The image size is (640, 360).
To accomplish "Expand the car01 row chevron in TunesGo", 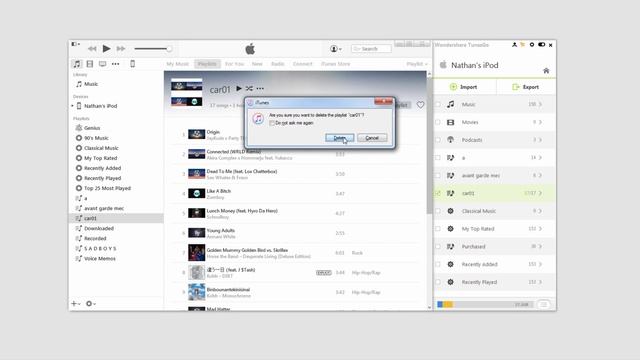I will pyautogui.click(x=540, y=193).
